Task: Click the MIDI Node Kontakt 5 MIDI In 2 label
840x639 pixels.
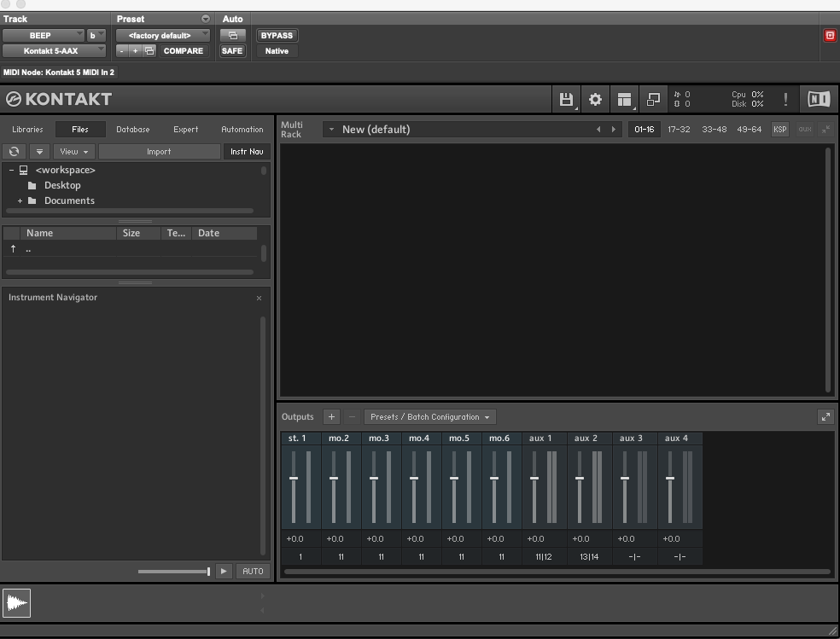Action: 59,73
